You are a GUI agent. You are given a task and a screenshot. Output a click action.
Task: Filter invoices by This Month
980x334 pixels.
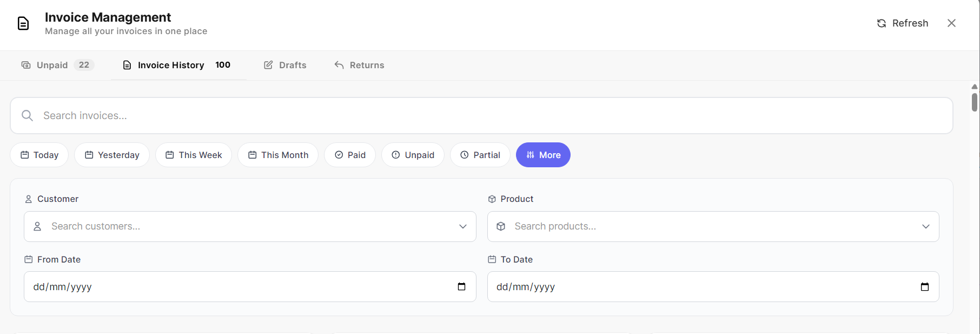(278, 155)
